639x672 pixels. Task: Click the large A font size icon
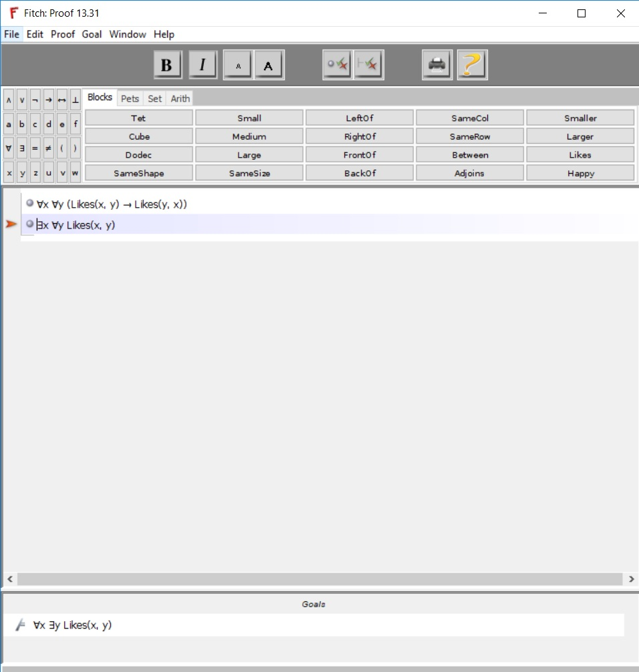pyautogui.click(x=271, y=64)
